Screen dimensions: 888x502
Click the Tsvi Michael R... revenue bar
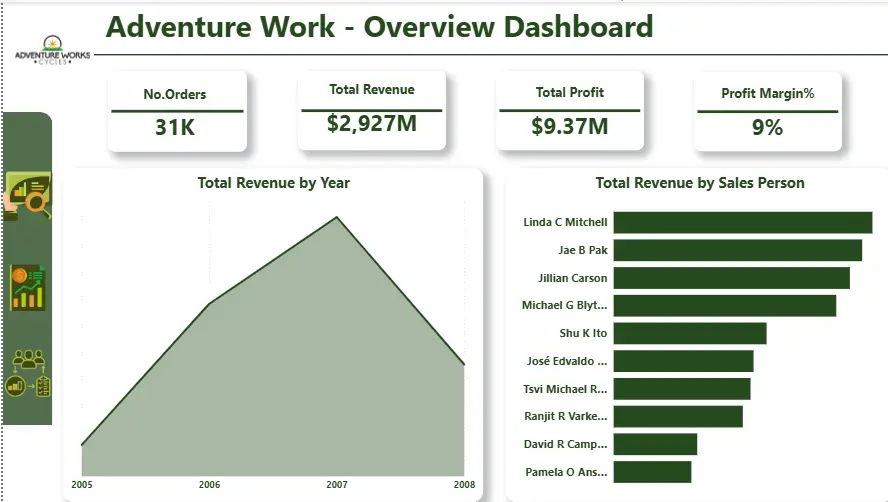pyautogui.click(x=682, y=389)
